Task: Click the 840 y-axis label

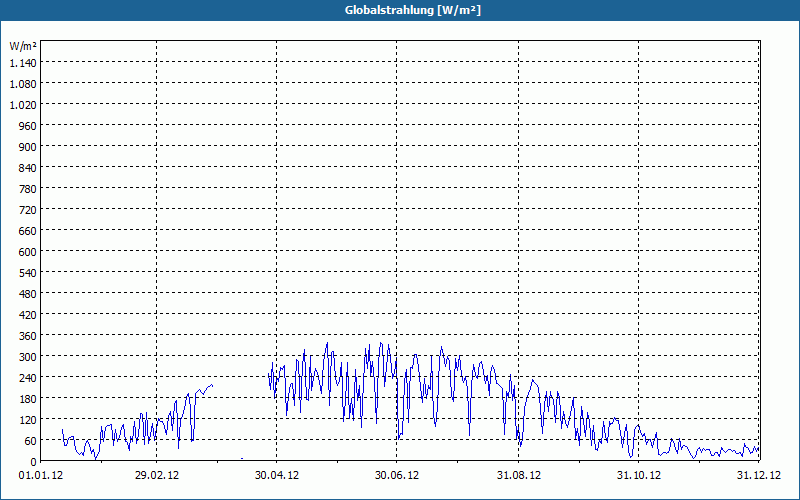Action: (28, 168)
